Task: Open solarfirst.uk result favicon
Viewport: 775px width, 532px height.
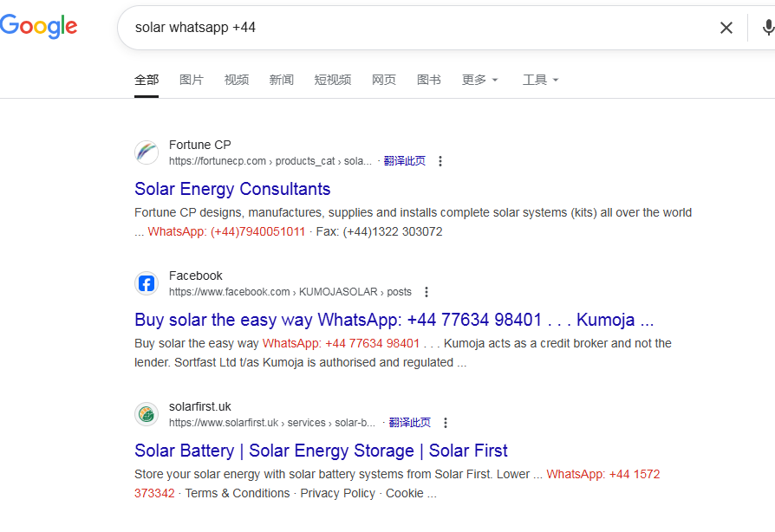Action: pos(147,414)
